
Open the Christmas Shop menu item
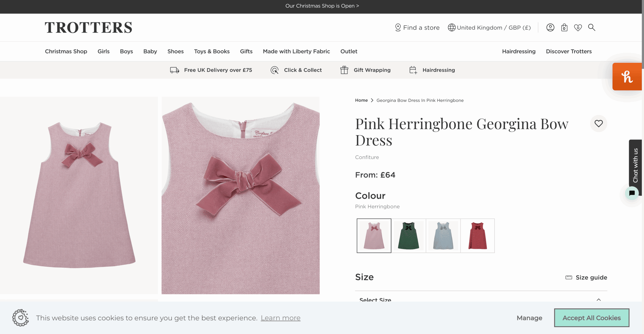66,51
